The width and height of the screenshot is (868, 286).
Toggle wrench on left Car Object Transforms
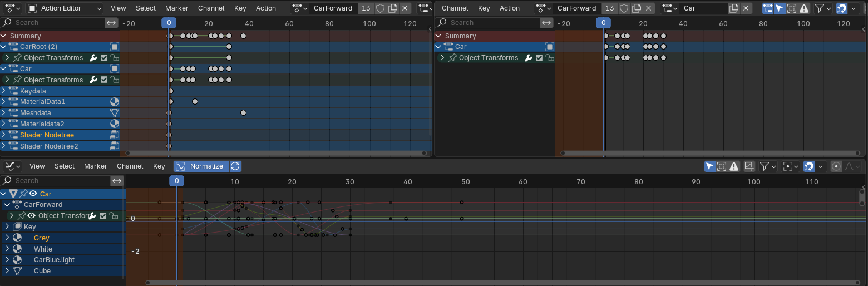pyautogui.click(x=93, y=80)
